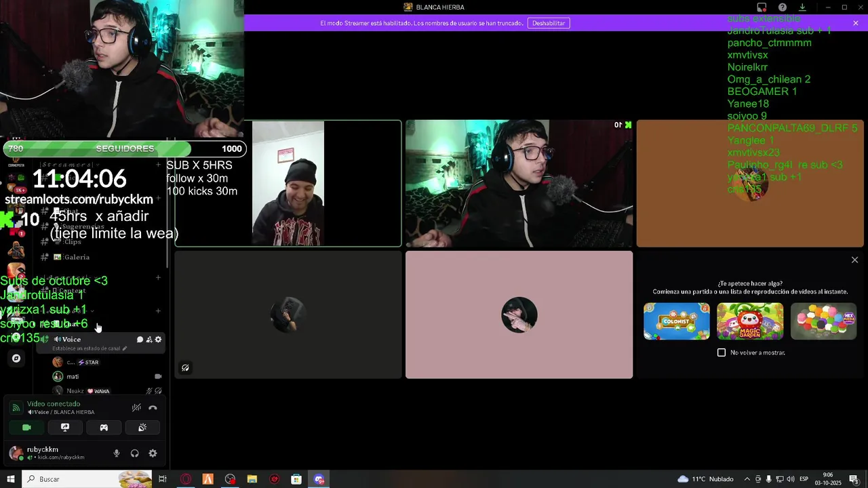Open the Voice channel settings gear
This screenshot has height=488, width=868.
[x=159, y=340]
